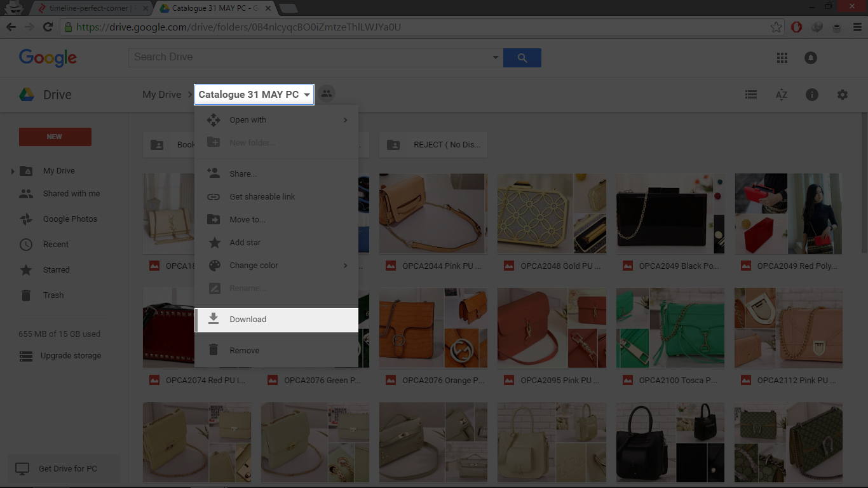Open the notifications bell icon
The image size is (868, 488).
point(811,58)
